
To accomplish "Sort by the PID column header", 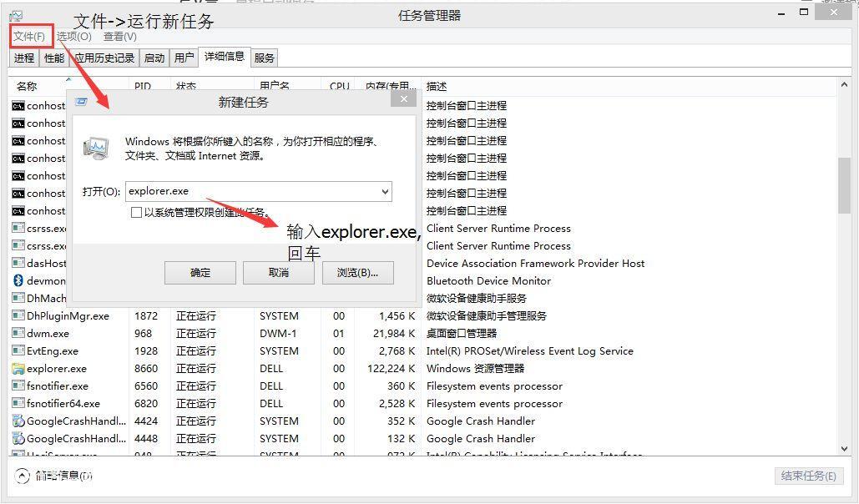I will pos(143,86).
